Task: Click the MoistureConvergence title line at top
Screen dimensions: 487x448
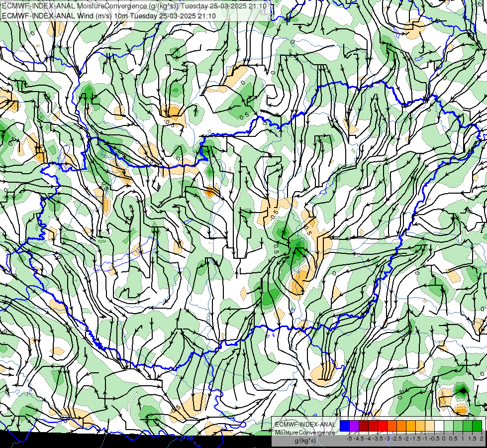Action: coord(134,6)
